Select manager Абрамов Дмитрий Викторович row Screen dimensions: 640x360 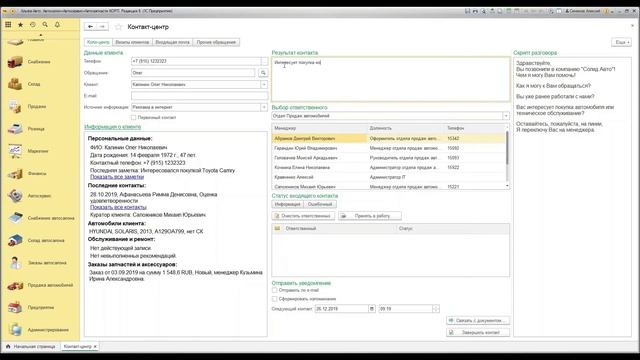click(x=389, y=138)
